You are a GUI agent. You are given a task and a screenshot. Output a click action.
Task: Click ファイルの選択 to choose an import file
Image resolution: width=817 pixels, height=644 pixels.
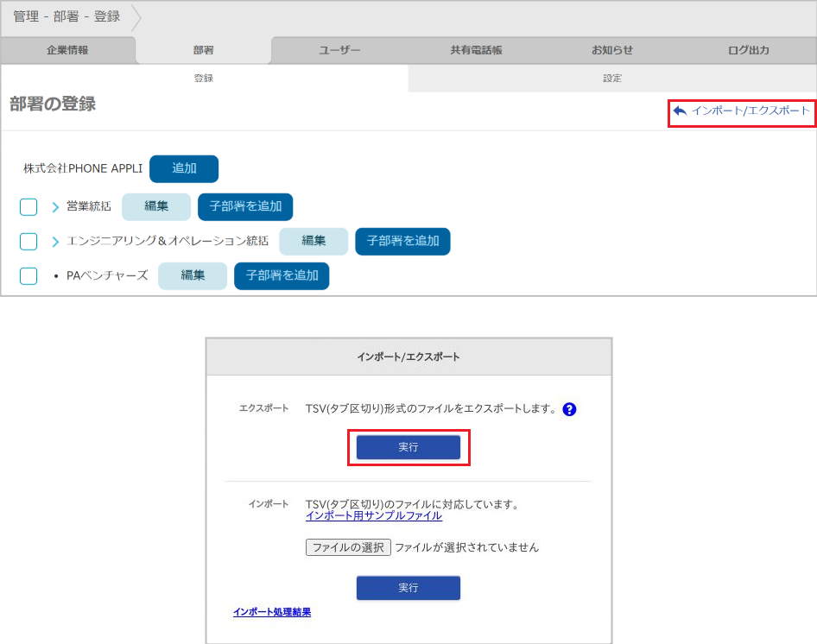tap(348, 546)
